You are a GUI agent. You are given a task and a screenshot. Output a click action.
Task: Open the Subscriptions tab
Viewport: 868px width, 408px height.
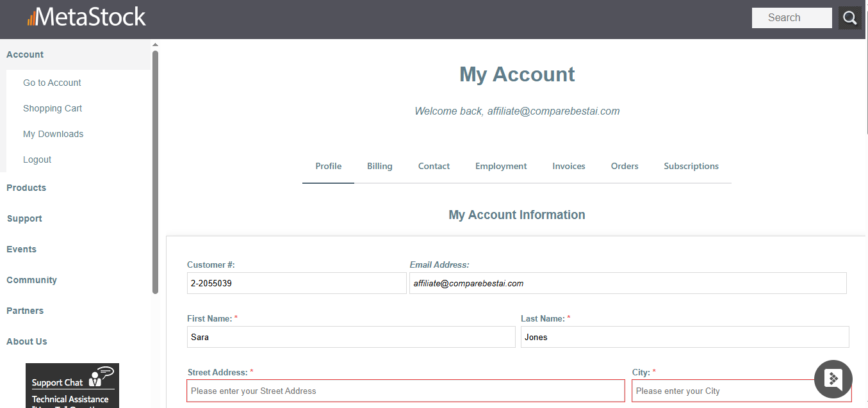click(691, 167)
